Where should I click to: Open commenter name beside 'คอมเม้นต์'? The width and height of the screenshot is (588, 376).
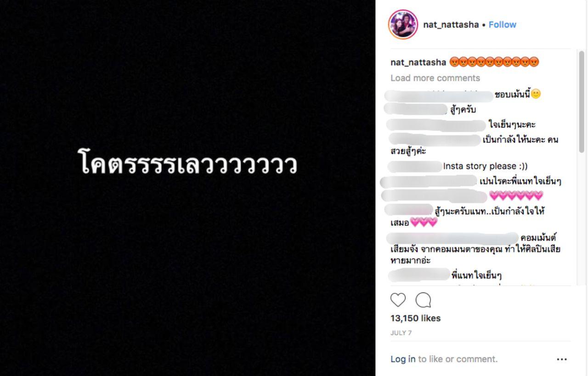point(452,238)
